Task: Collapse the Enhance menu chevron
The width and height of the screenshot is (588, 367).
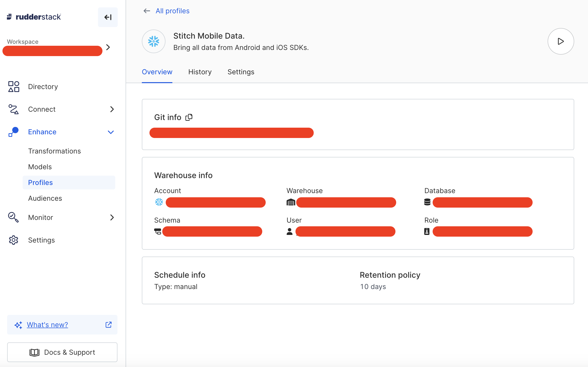Action: pyautogui.click(x=111, y=132)
